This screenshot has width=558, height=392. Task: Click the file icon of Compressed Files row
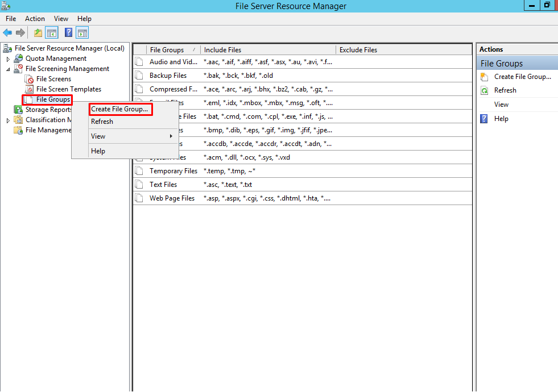pos(139,89)
